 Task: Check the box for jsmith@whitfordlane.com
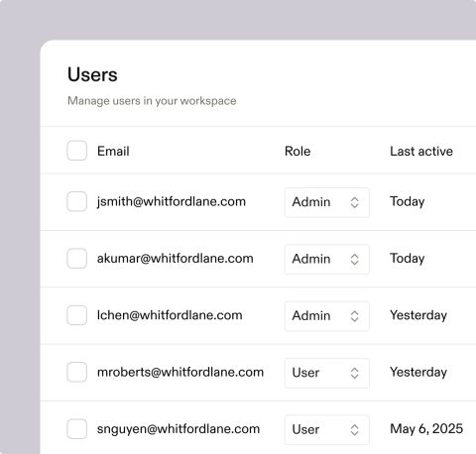tap(76, 201)
